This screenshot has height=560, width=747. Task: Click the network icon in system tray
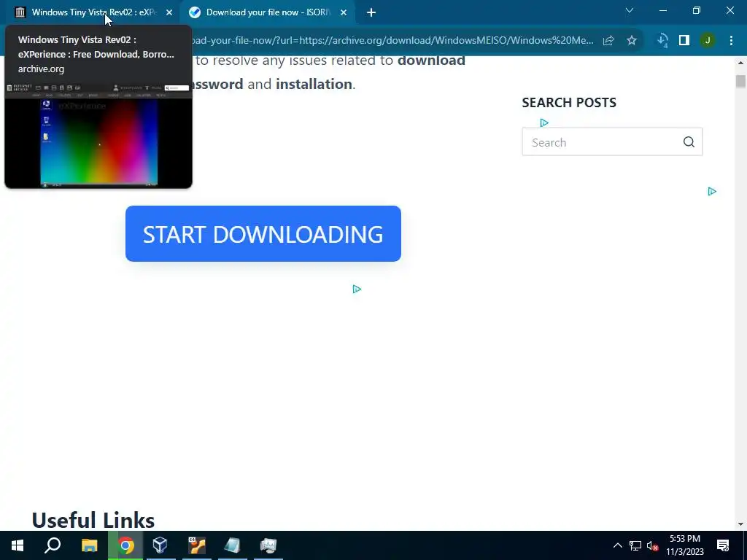(x=635, y=545)
